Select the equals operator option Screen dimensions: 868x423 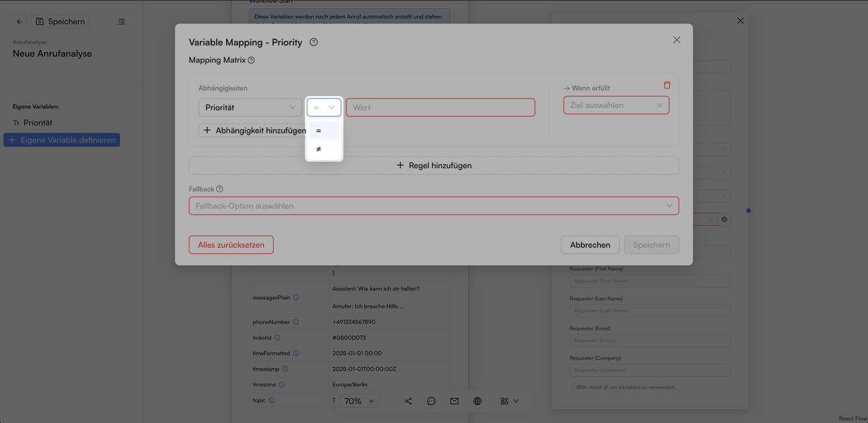324,131
